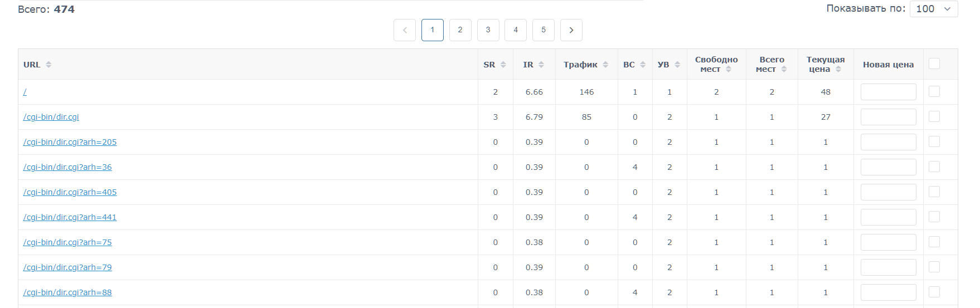This screenshot has width=980, height=308.
Task: Focus new price field for arh=36 row
Action: pyautogui.click(x=889, y=167)
